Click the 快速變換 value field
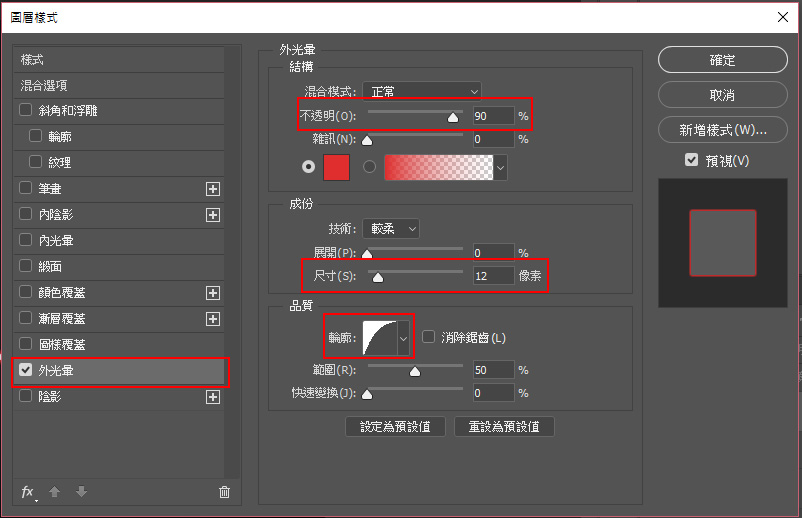 click(494, 393)
